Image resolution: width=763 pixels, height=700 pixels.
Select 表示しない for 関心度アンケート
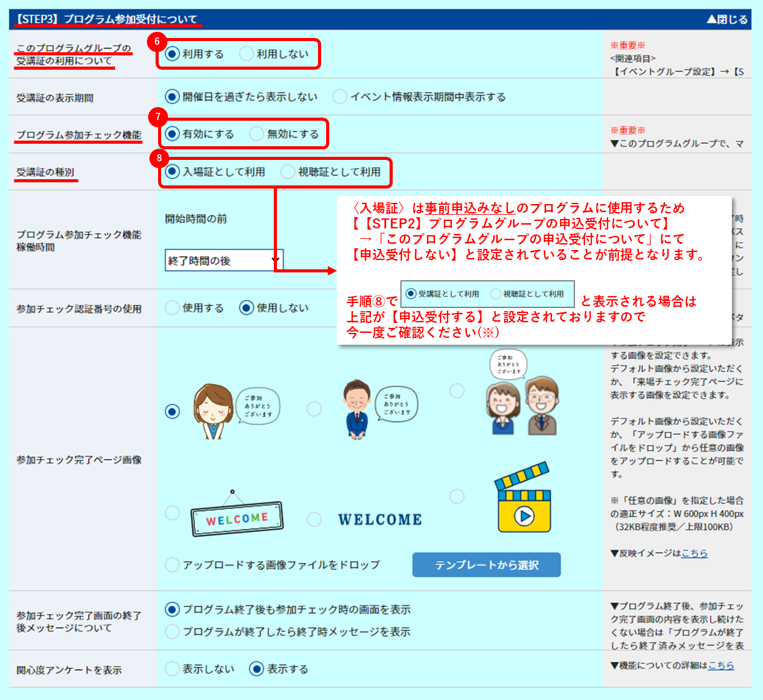pos(172,669)
